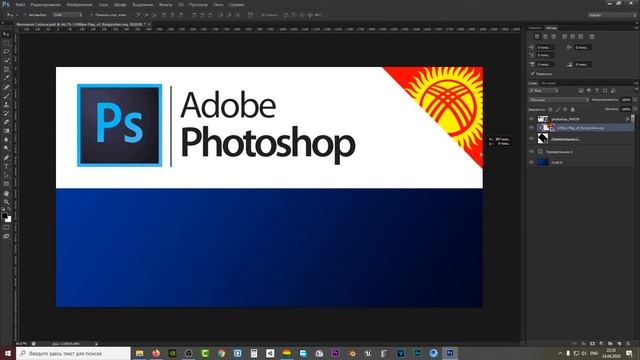The height and width of the screenshot is (360, 640).
Task: Select the Hand tool
Action: click(6, 193)
